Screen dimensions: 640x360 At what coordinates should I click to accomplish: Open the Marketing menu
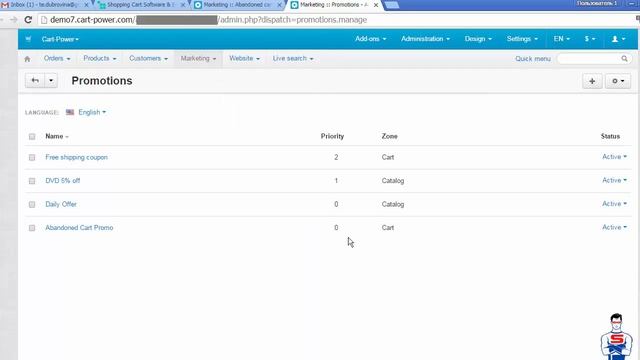(x=198, y=59)
